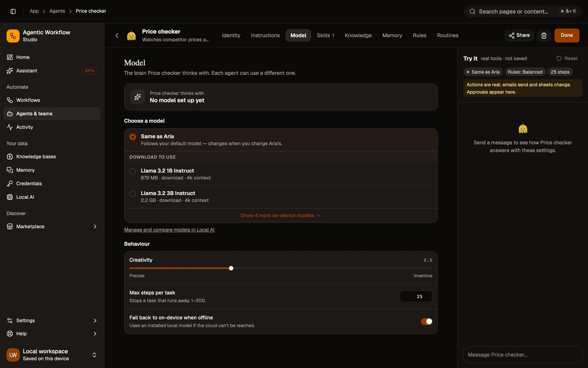
Task: Click the Message Price checker input
Action: [x=522, y=355]
